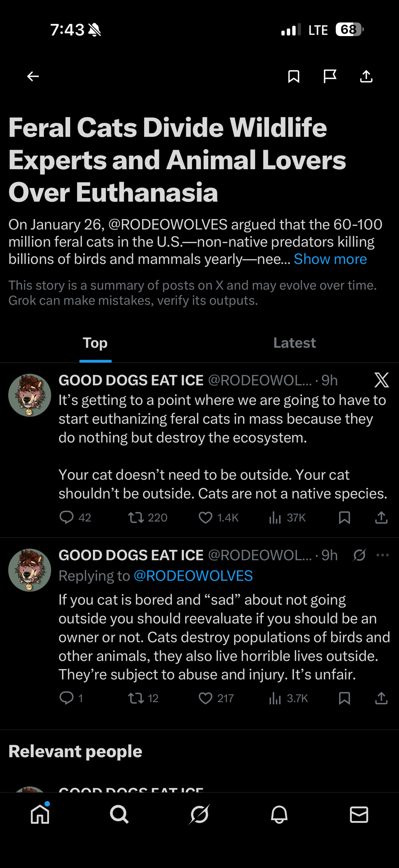399x868 pixels.
Task: Bookmark this story using the header icon
Action: (294, 76)
